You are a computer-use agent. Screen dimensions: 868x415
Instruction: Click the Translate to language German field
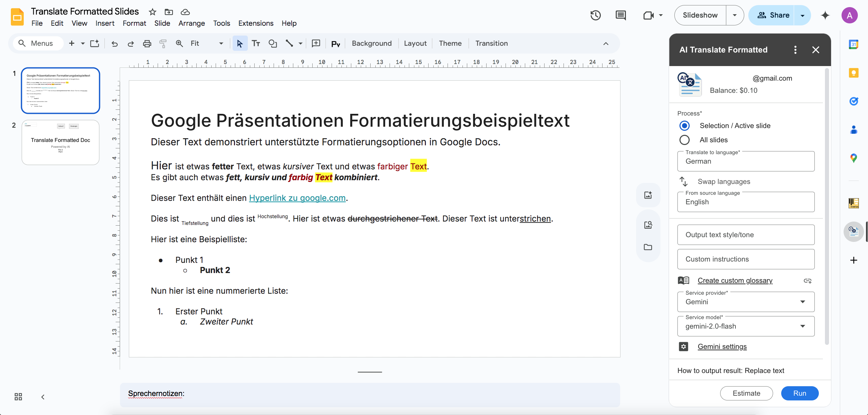coord(746,161)
